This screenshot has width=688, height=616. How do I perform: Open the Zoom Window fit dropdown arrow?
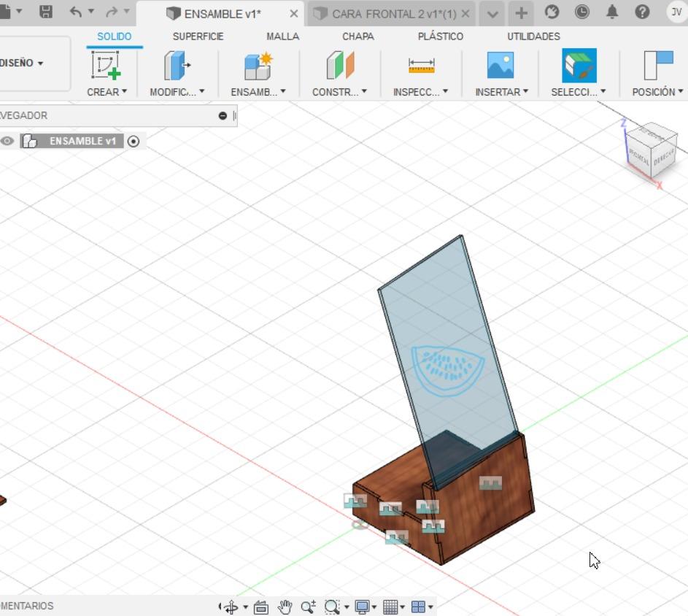coord(347,607)
